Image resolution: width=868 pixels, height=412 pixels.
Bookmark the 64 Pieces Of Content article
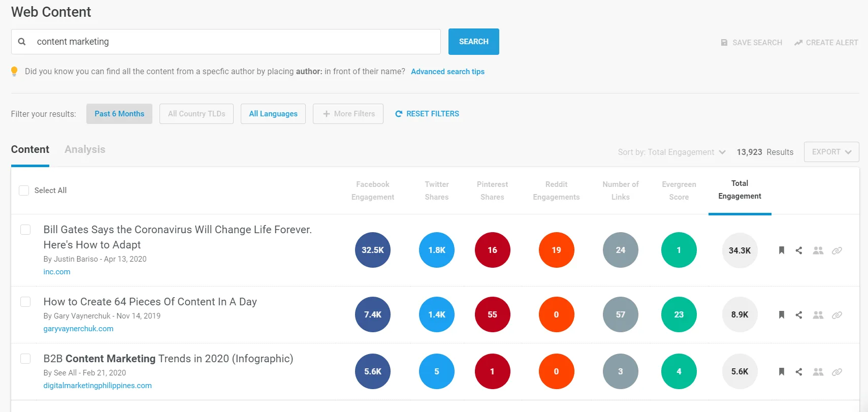point(782,314)
